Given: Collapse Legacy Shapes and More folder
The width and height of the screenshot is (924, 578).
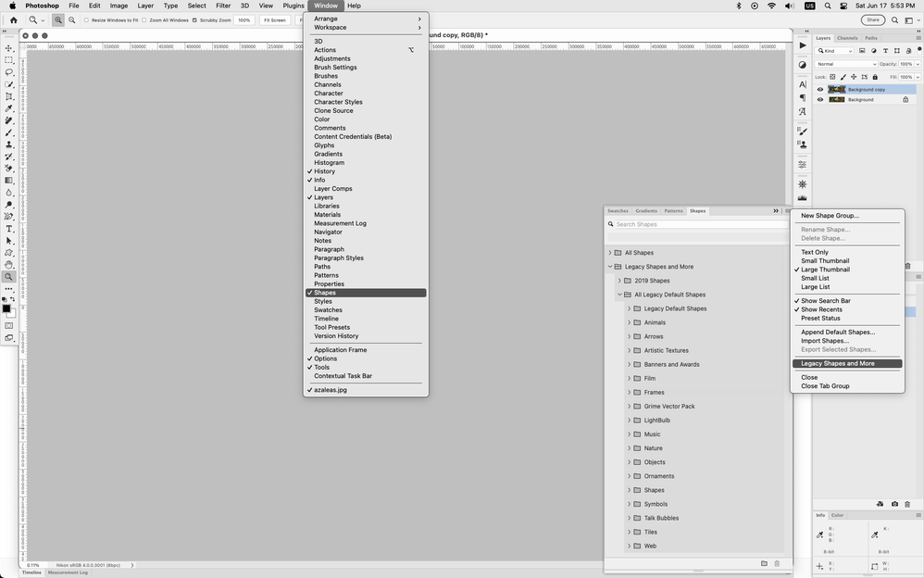Looking at the screenshot, I should click(x=610, y=267).
